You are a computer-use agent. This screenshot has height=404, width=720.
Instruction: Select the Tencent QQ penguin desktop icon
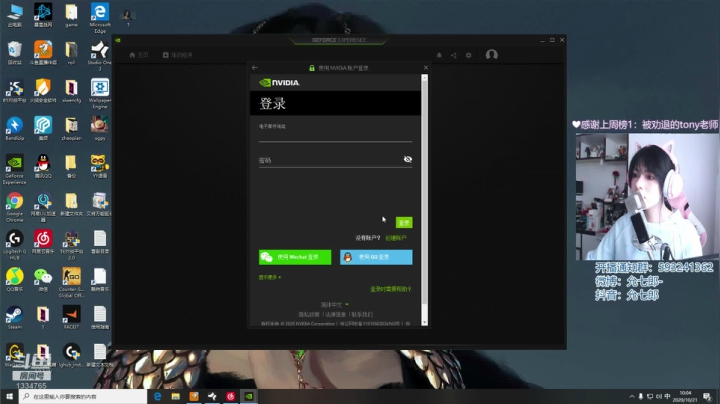click(x=43, y=166)
